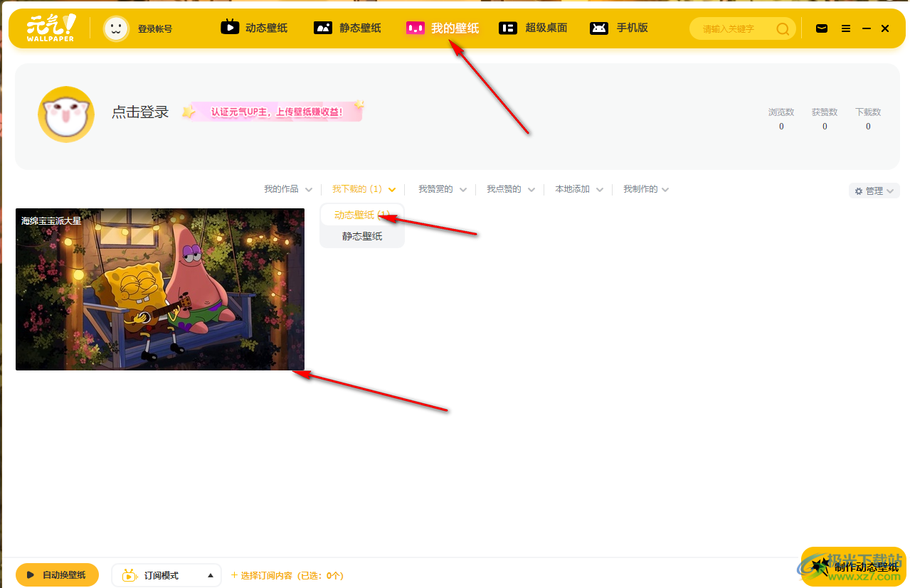
Task: Click 点击登录 to sign in
Action: (x=140, y=112)
